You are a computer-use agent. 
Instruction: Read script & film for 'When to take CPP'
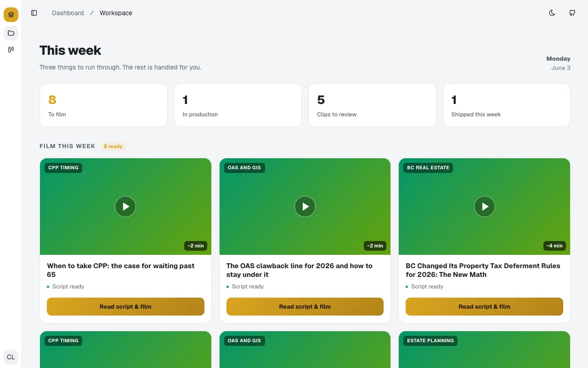[125, 307]
